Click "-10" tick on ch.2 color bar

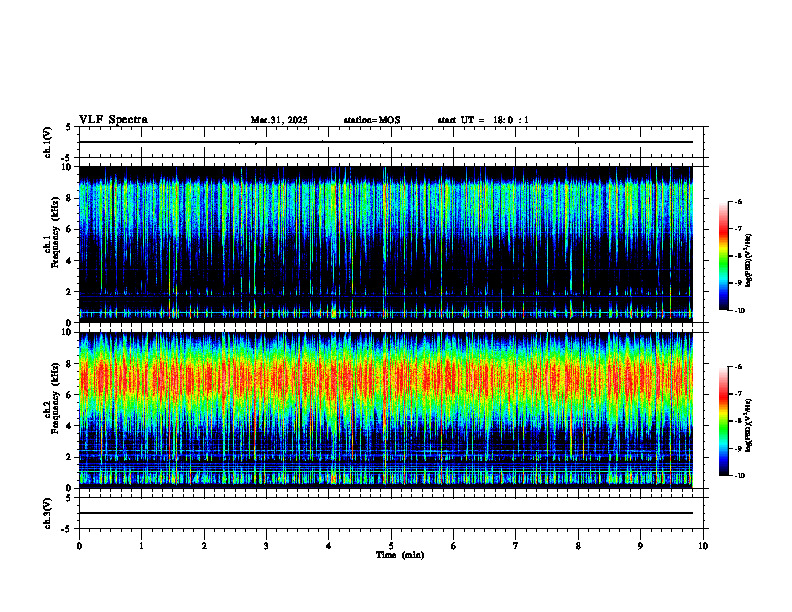point(739,476)
